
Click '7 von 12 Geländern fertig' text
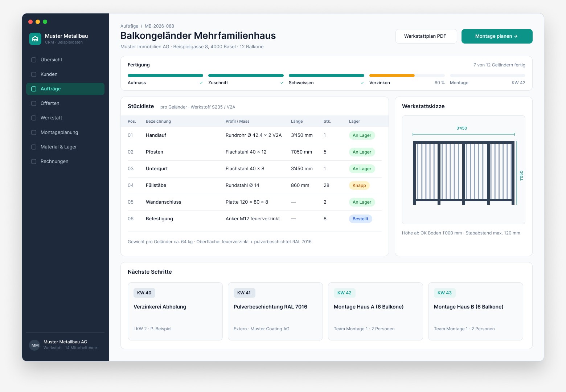pos(499,65)
